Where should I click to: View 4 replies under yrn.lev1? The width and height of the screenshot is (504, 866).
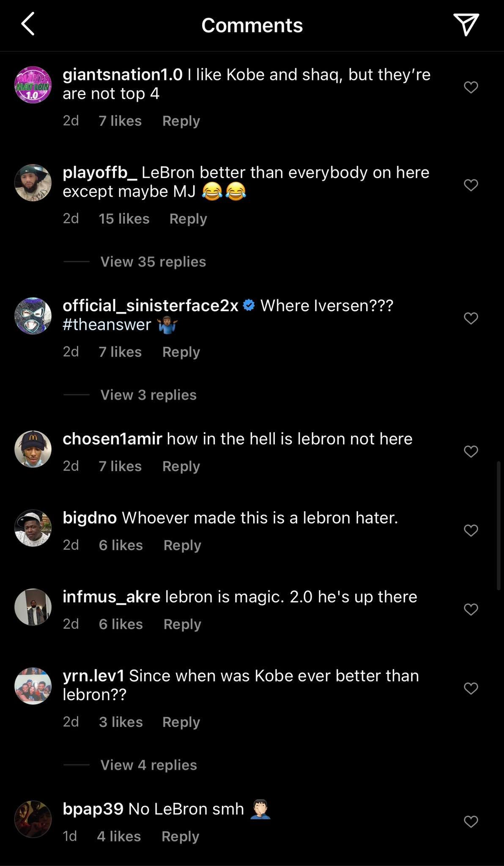(148, 765)
